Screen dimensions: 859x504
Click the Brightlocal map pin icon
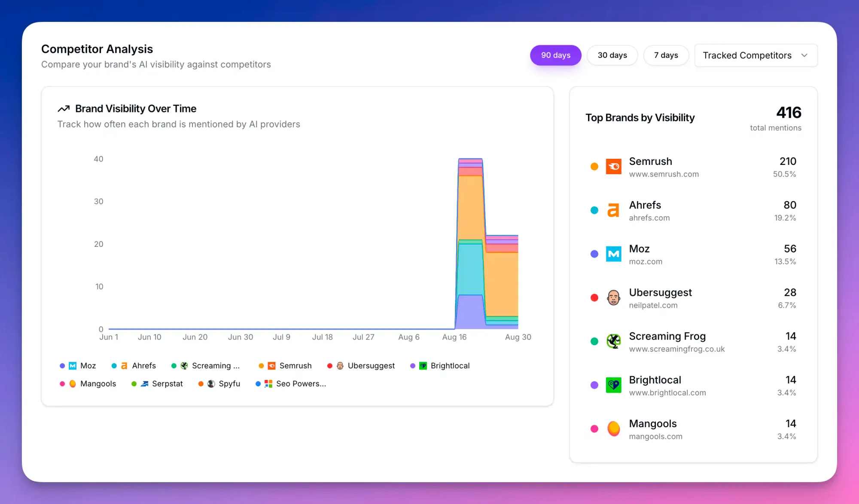pos(613,385)
